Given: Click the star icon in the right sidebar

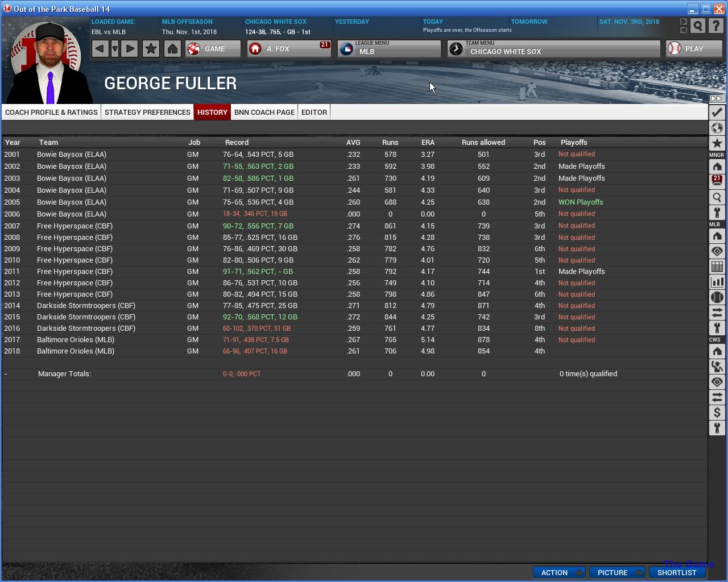Looking at the screenshot, I should pos(717,143).
